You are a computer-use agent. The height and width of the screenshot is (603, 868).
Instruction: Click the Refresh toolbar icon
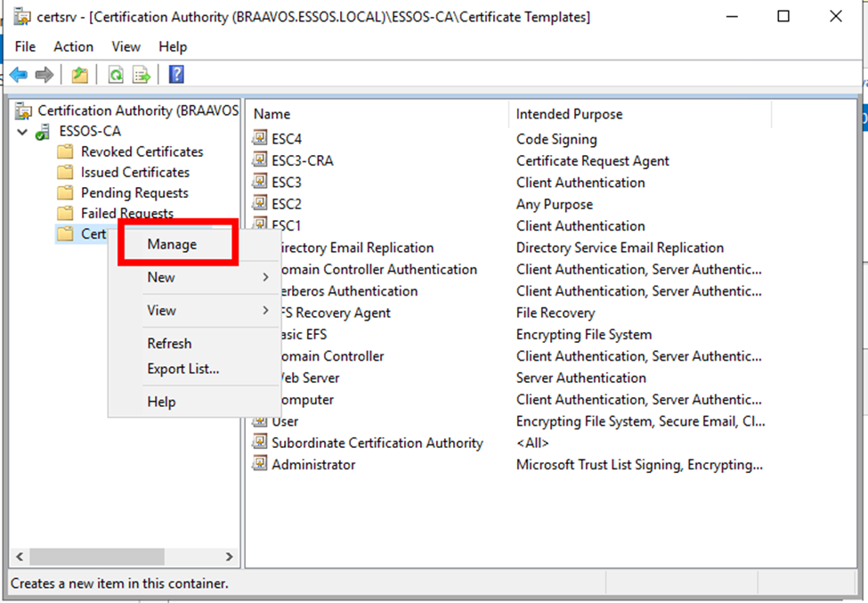(x=116, y=75)
